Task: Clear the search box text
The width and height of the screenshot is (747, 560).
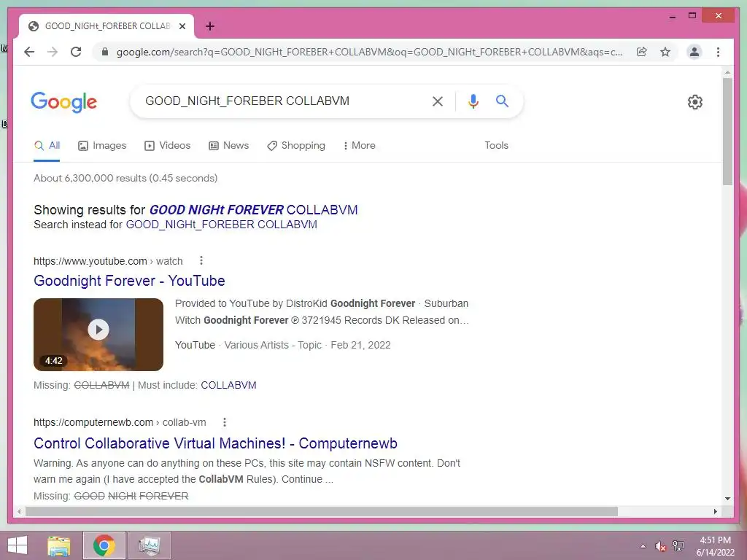Action: [x=438, y=101]
